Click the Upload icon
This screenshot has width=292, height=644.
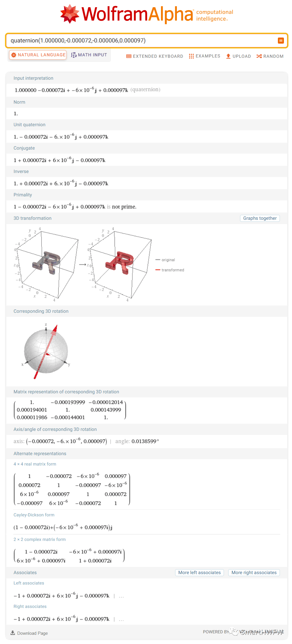228,56
